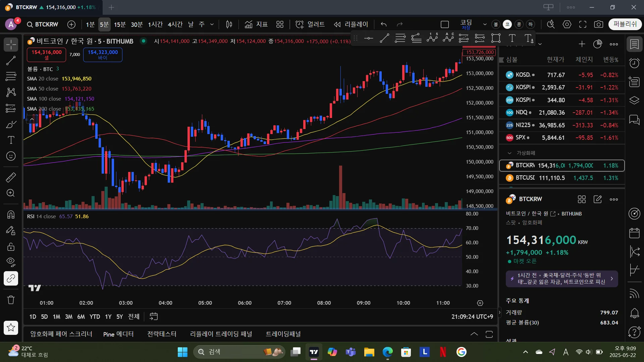The image size is (644, 362).
Task: Open the alerts bell in right sidebar
Action: pos(634,313)
